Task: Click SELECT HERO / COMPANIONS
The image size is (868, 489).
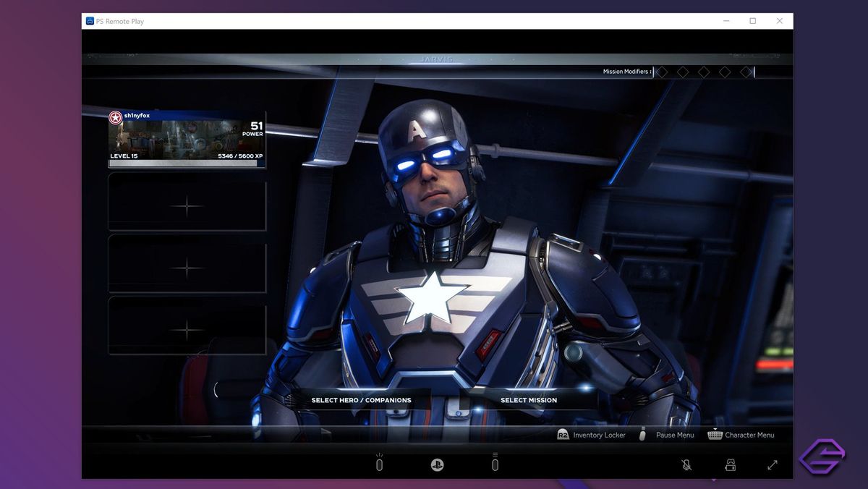Action: pyautogui.click(x=361, y=400)
